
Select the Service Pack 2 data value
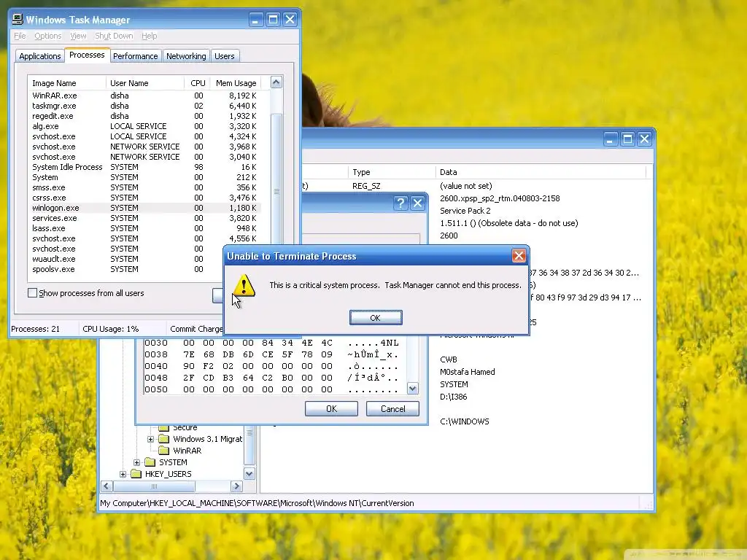click(x=465, y=211)
